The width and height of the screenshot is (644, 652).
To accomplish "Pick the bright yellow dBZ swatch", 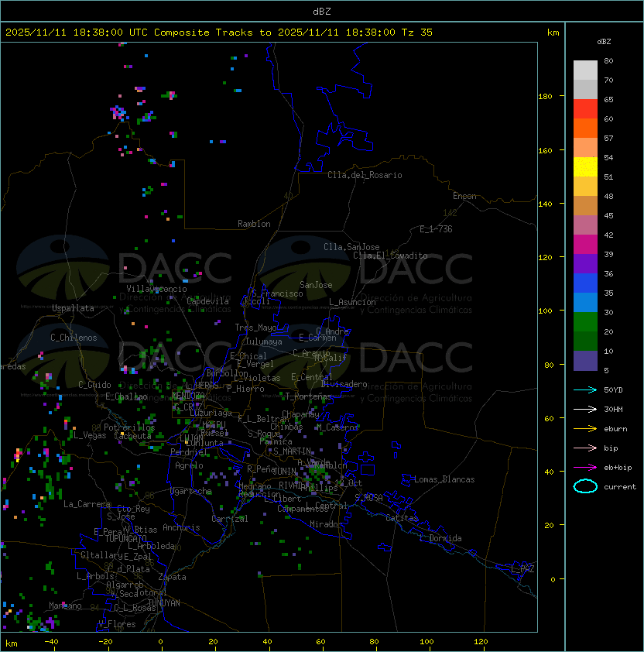I will coord(585,167).
